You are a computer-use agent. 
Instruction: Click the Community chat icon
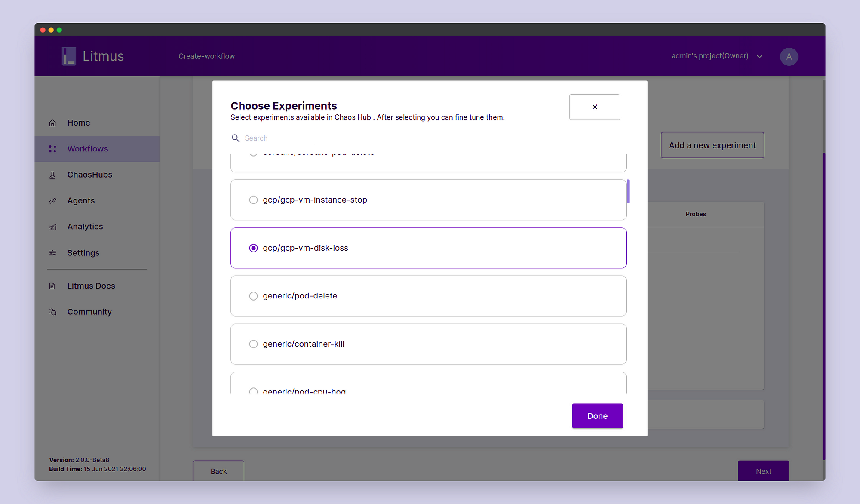click(52, 312)
